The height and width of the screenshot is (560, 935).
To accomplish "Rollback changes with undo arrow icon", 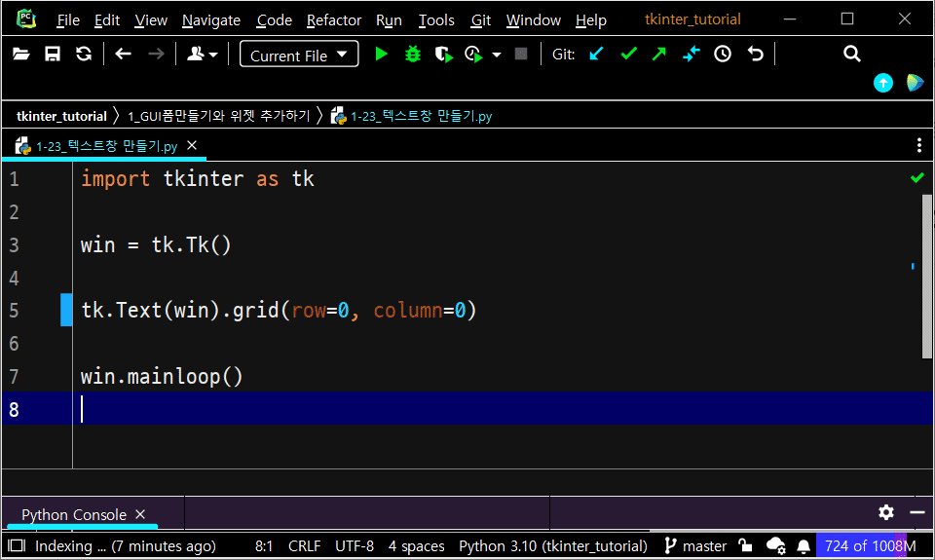I will (756, 55).
